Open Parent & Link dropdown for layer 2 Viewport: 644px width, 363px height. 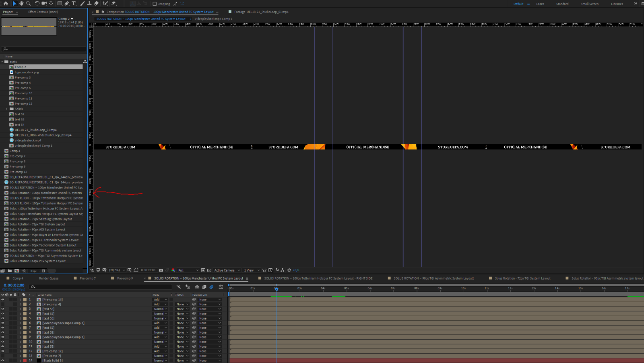point(210,304)
